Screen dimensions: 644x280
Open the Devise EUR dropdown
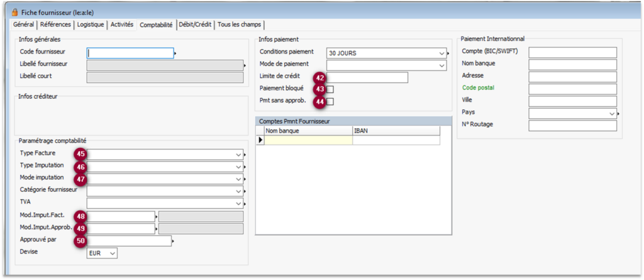(112, 253)
